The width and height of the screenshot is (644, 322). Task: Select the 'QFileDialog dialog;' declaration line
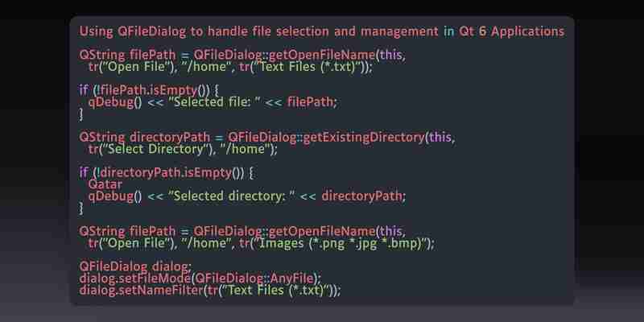[x=135, y=267]
